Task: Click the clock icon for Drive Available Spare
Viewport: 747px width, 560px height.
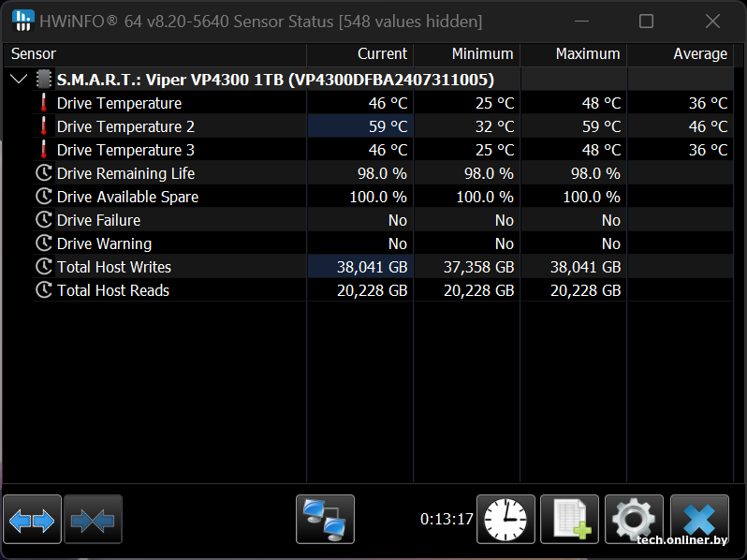Action: pyautogui.click(x=44, y=197)
